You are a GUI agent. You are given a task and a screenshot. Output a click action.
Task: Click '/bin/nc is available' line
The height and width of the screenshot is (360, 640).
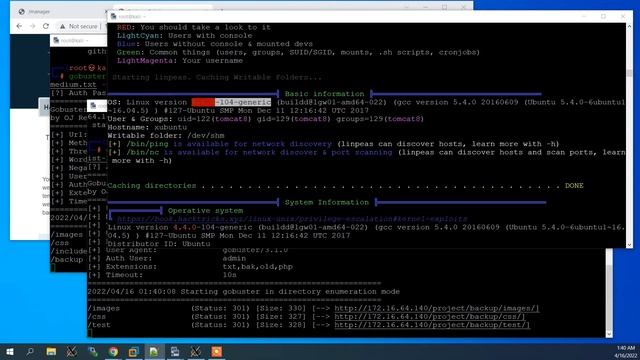click(367, 152)
